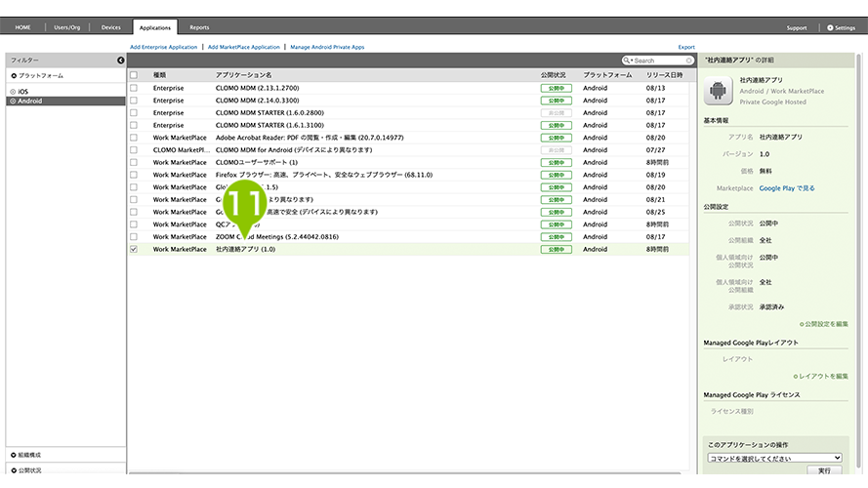Click the edit layout icon link
This screenshot has width=868, height=488.
[x=820, y=376]
